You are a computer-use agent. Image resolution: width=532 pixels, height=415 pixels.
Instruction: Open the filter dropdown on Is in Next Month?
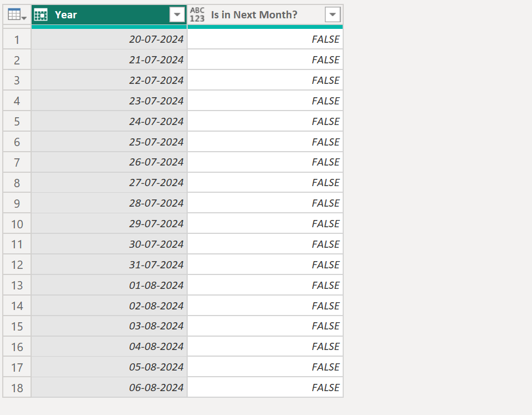(332, 14)
